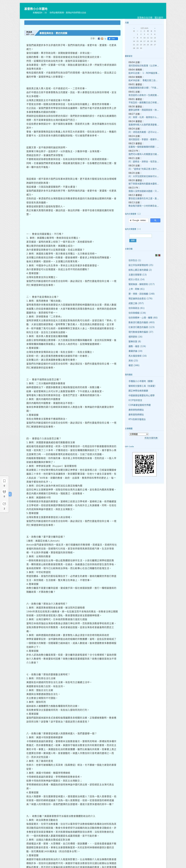186x868 pixels.
Task: Open category 書籍評論 (19)
Action: 135,351
